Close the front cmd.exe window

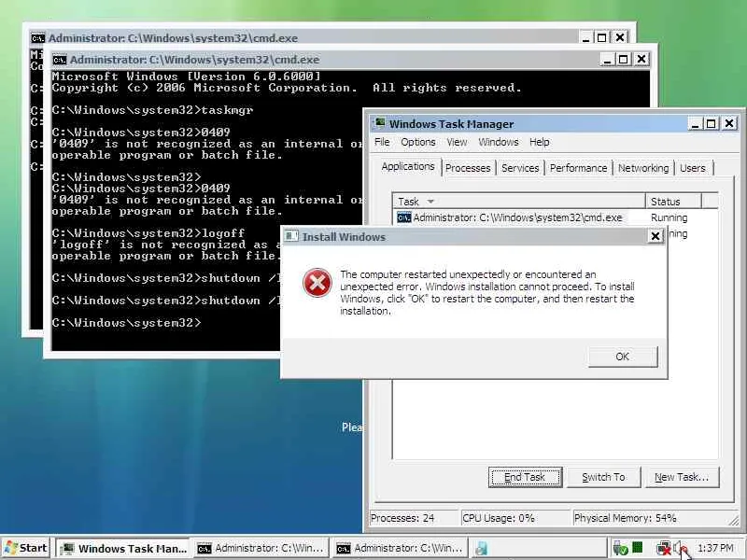tap(641, 59)
